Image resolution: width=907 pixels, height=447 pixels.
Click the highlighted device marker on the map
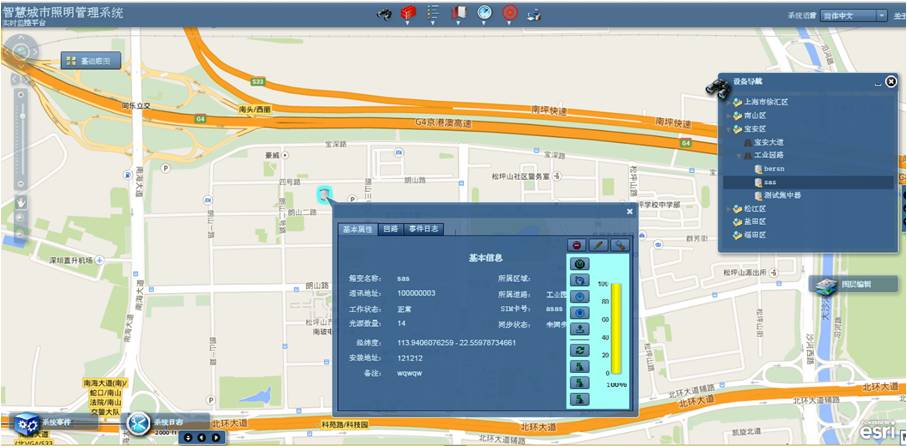pyautogui.click(x=324, y=194)
